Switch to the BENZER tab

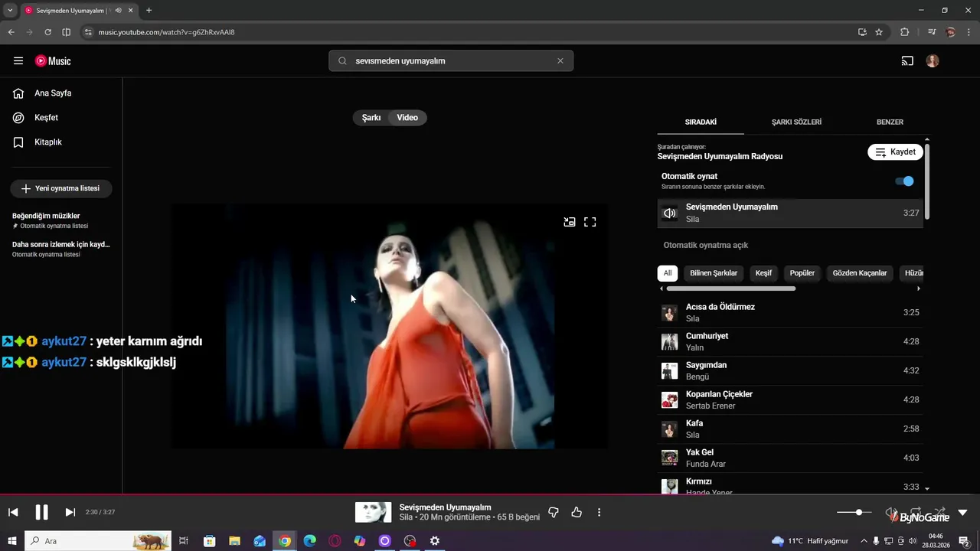tap(890, 122)
